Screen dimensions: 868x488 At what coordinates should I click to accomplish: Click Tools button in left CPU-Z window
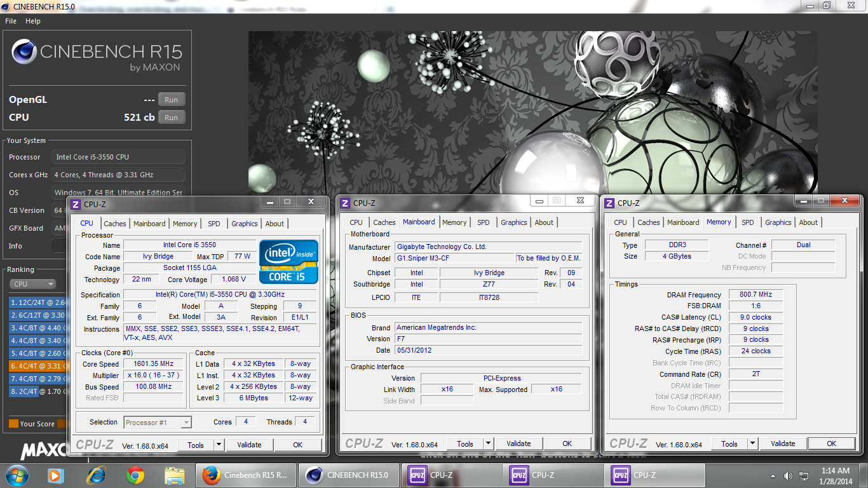(196, 445)
